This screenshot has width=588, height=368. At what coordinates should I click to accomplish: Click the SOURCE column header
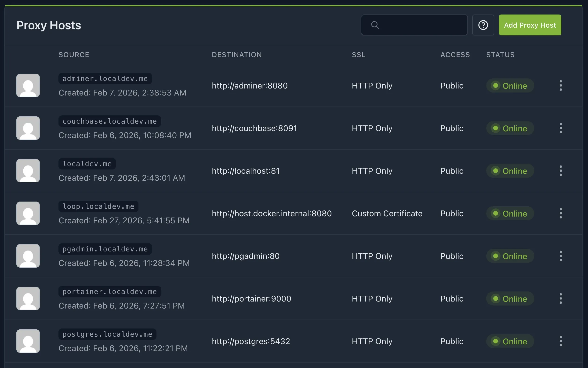(74, 55)
